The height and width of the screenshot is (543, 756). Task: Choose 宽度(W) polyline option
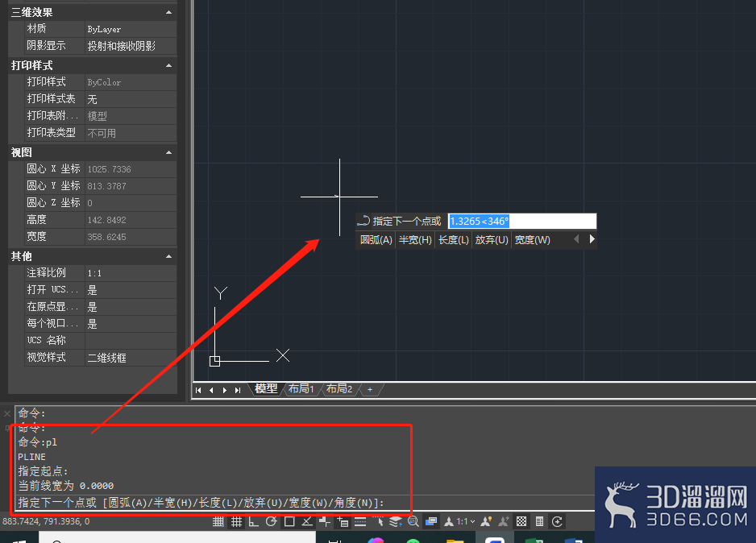click(x=532, y=240)
